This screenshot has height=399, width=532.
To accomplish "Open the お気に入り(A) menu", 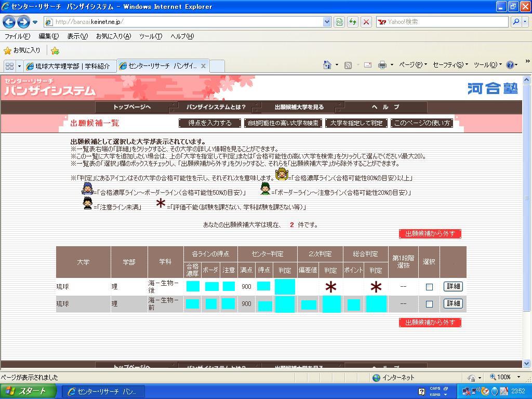I will tap(113, 36).
